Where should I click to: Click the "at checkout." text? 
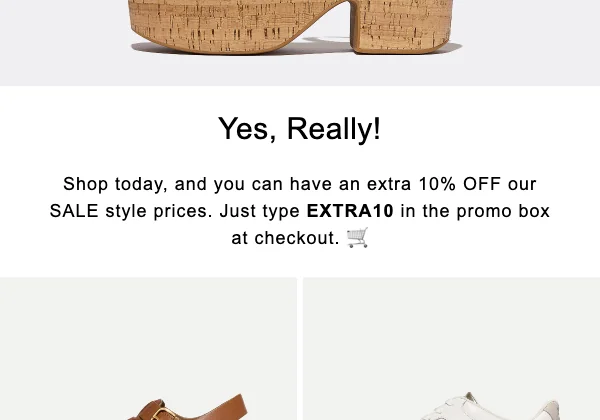285,238
